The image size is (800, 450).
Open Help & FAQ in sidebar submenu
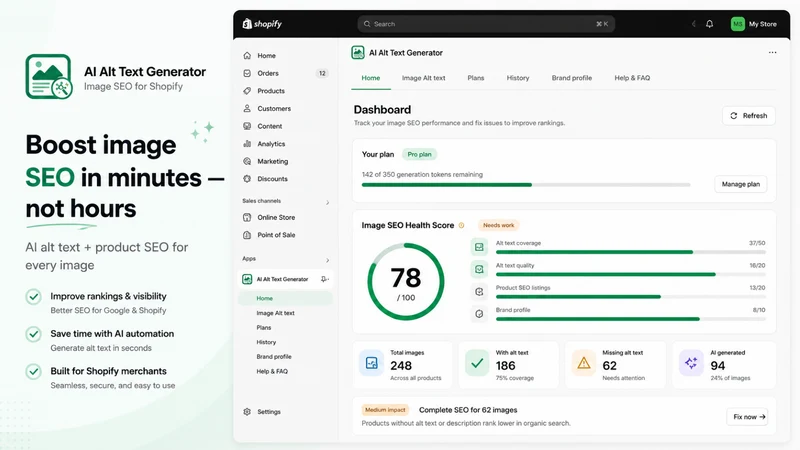pyautogui.click(x=272, y=371)
